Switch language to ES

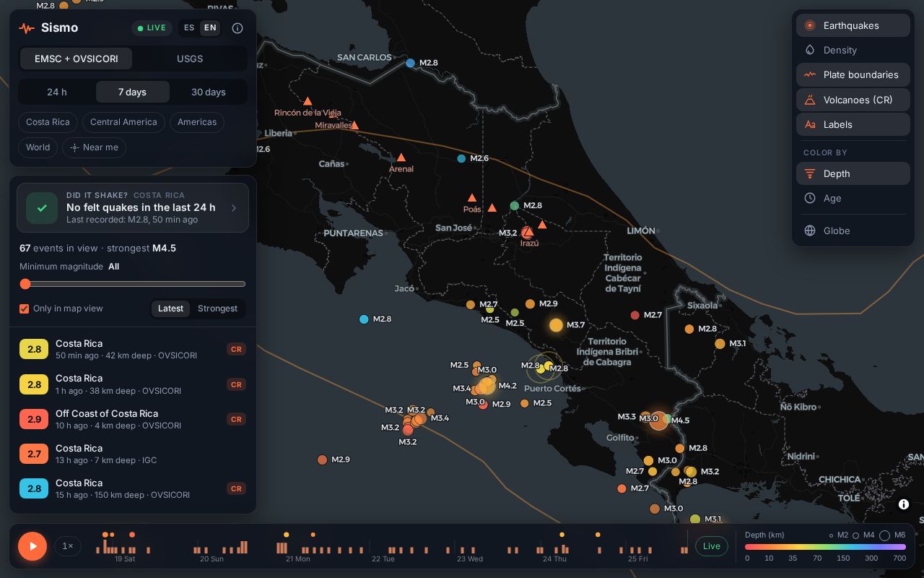pos(189,28)
